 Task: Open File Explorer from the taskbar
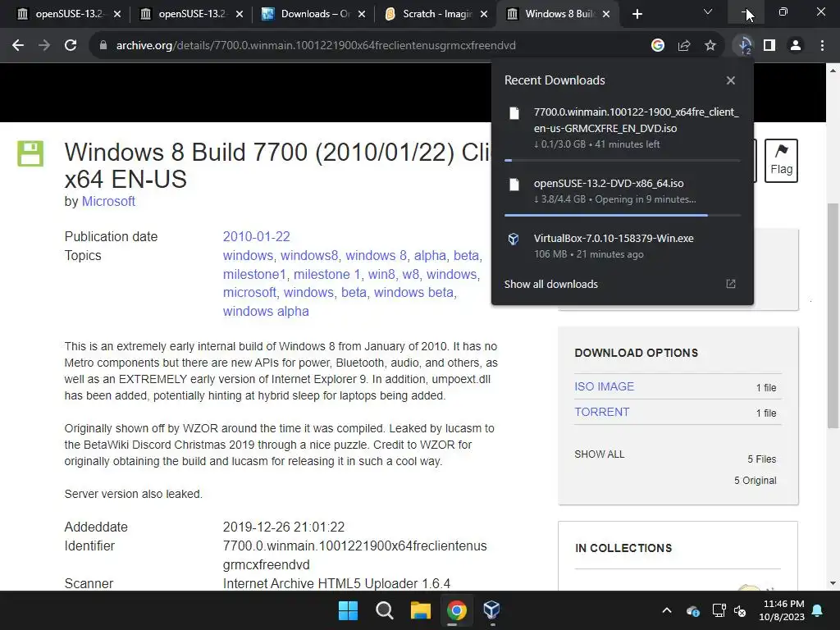click(421, 609)
